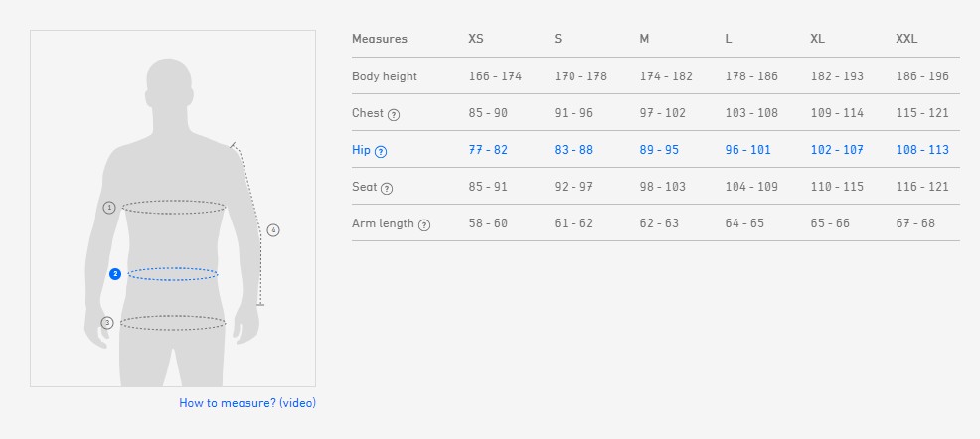Click the blue hip dotted ellipse on figure

(x=173, y=274)
